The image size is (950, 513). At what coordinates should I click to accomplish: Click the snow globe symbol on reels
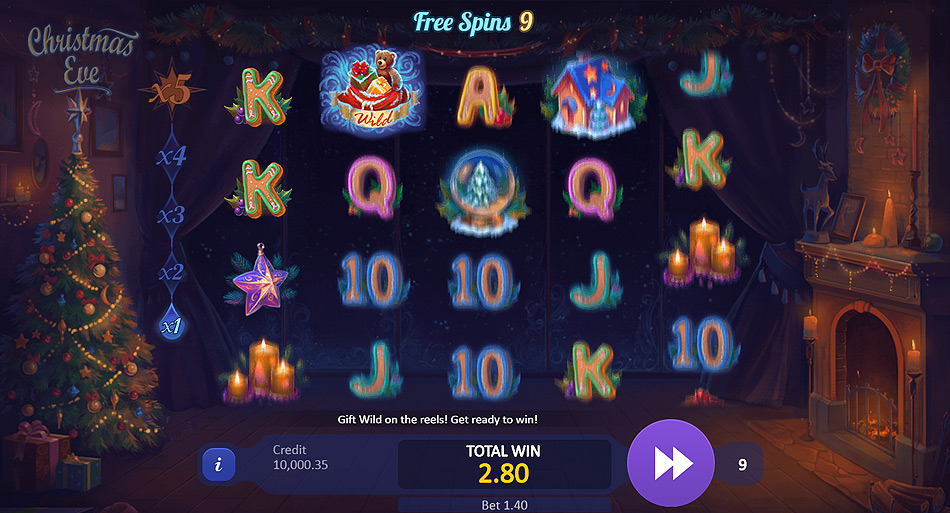pos(483,190)
